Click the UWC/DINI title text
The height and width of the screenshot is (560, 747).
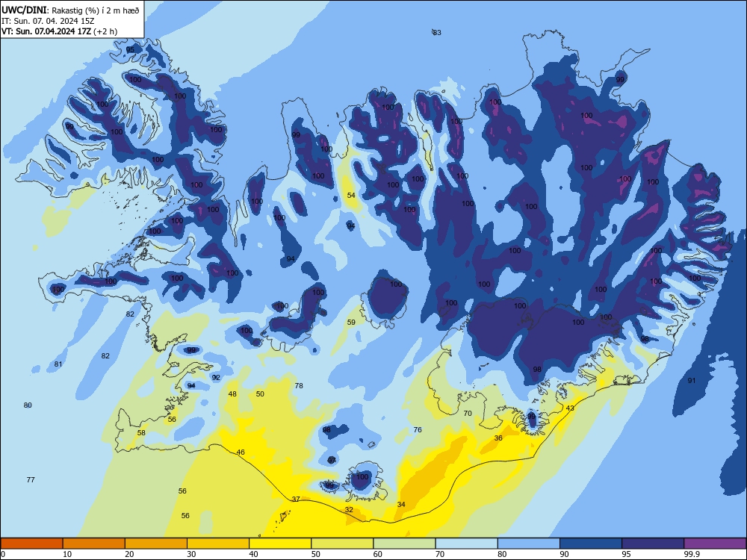tap(24, 10)
